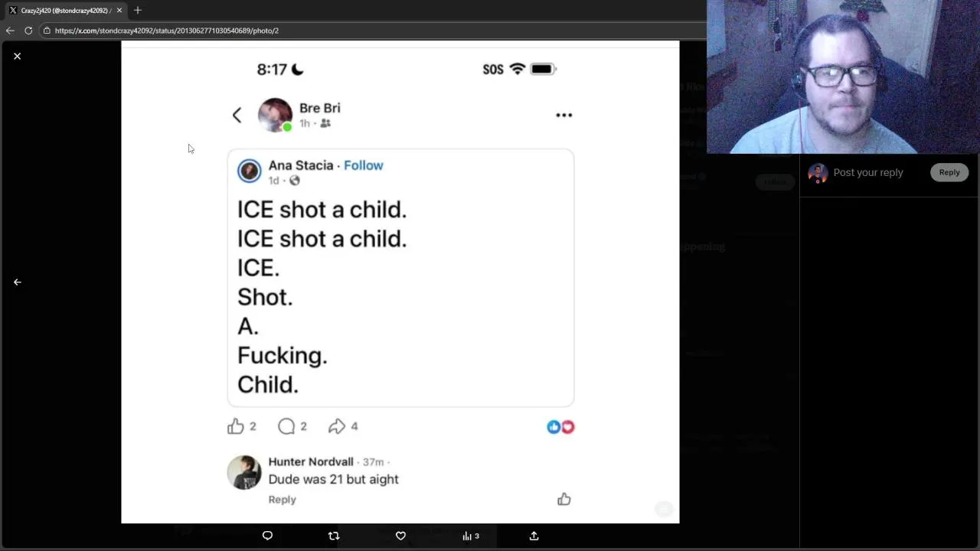980x551 pixels.
Task: Click the Reply button
Action: (x=949, y=172)
